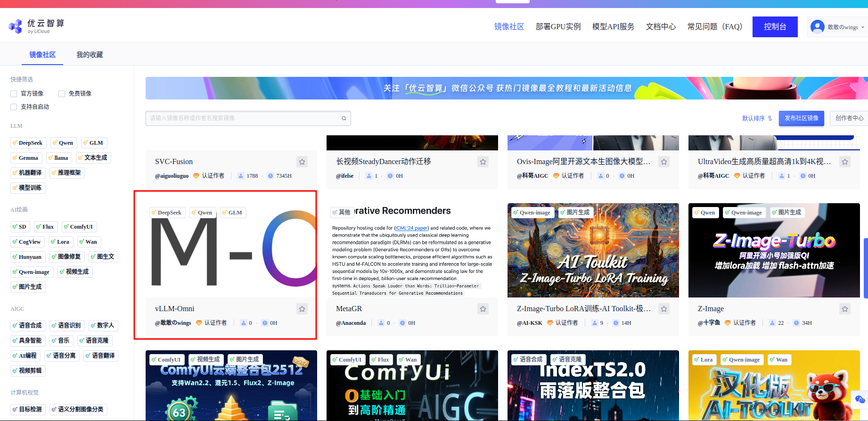This screenshot has height=421, width=868.
Task: Filter by 语音合成 tag in sidebar
Action: pos(28,326)
